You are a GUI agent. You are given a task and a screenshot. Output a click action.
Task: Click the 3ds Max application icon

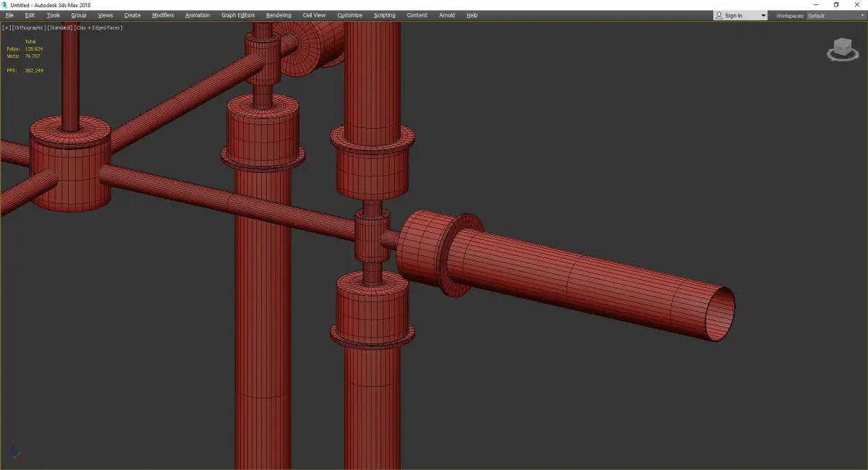(5, 5)
